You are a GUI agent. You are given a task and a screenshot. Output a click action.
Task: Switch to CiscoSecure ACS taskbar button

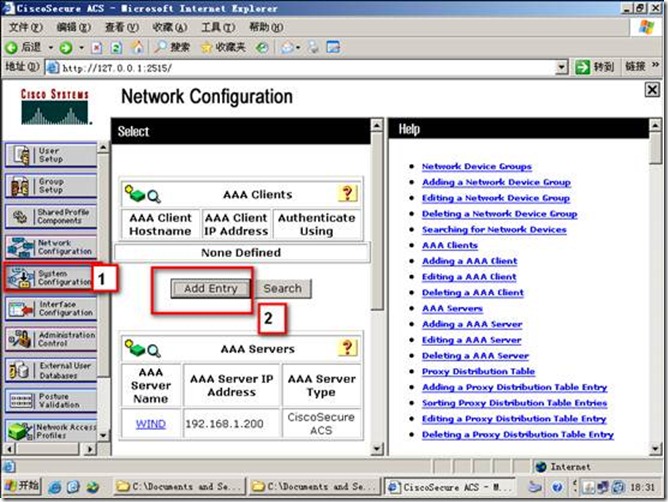[x=451, y=487]
